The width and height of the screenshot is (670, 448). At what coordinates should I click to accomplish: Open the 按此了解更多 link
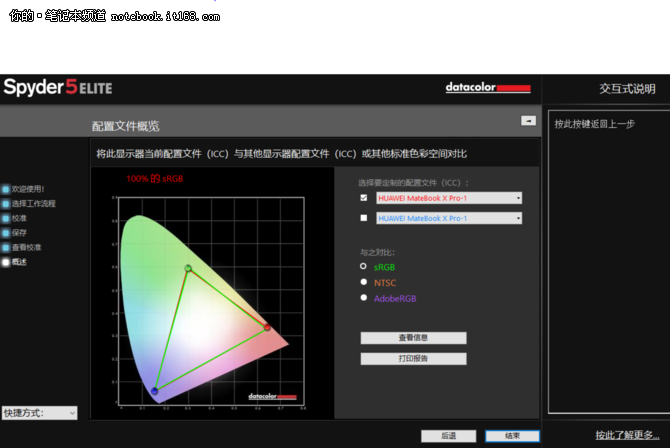pyautogui.click(x=626, y=435)
